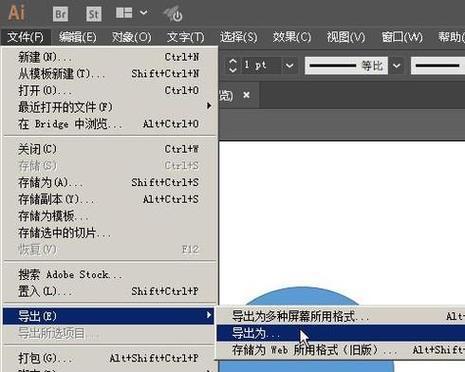
Task: Close the open document tab
Action: tap(246, 95)
